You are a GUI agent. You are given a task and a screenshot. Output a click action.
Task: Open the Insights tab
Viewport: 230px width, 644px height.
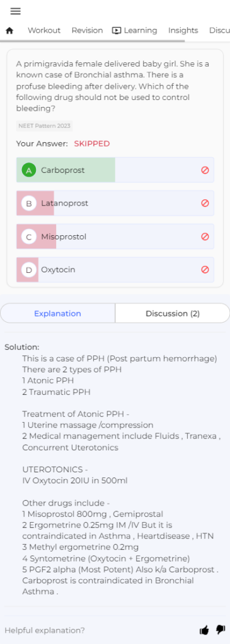183,30
